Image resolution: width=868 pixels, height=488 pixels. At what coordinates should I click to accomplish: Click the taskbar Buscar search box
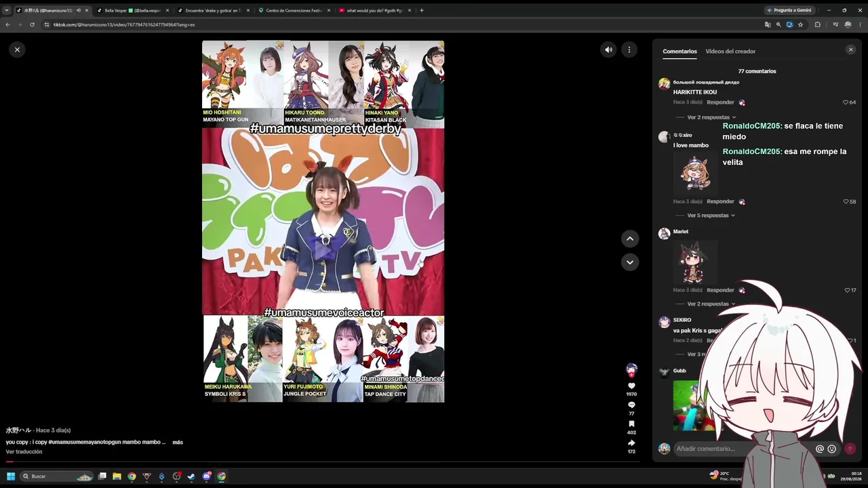56,476
